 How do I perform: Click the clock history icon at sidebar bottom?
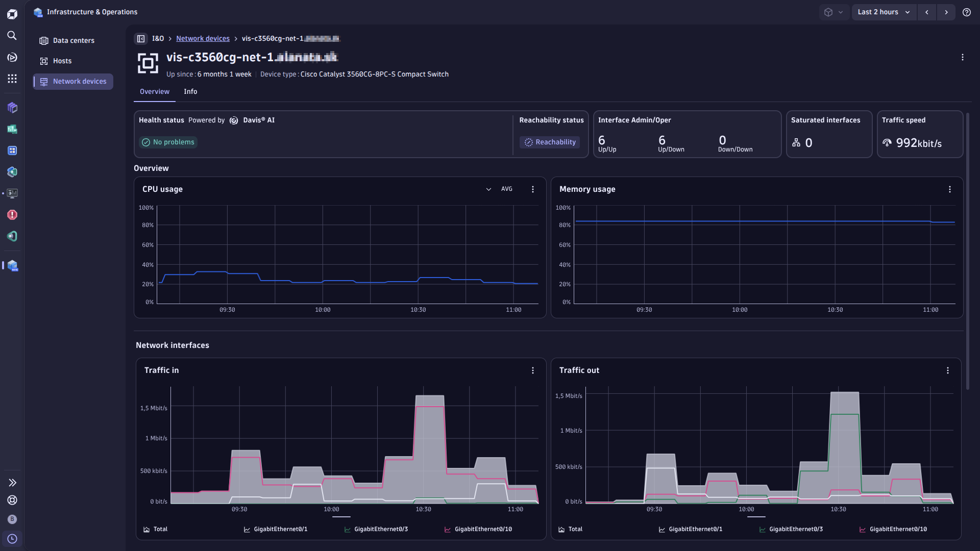[x=12, y=538]
